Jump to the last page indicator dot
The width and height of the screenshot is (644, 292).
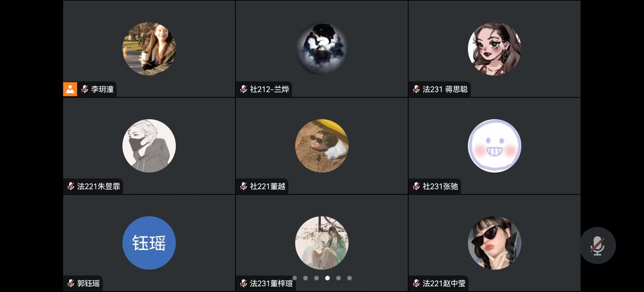pyautogui.click(x=349, y=278)
